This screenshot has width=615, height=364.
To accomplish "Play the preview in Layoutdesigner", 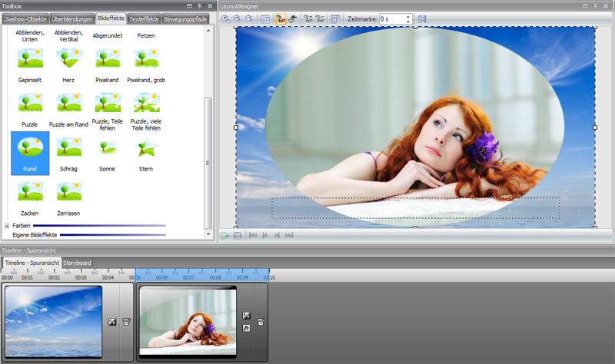I will (x=226, y=236).
